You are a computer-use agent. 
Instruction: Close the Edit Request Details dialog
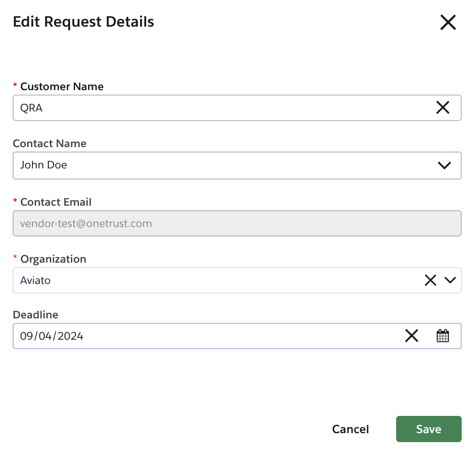tap(448, 22)
